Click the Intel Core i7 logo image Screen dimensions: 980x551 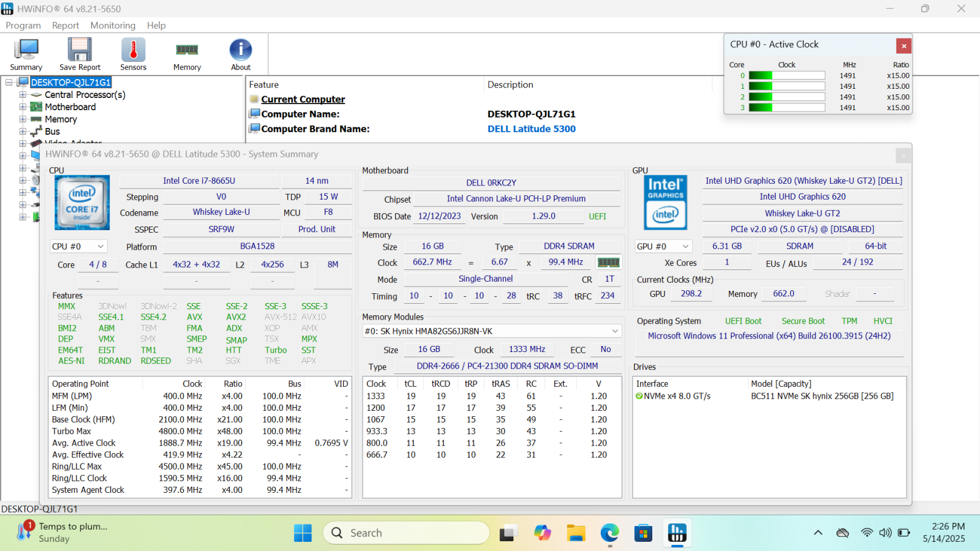(x=82, y=203)
